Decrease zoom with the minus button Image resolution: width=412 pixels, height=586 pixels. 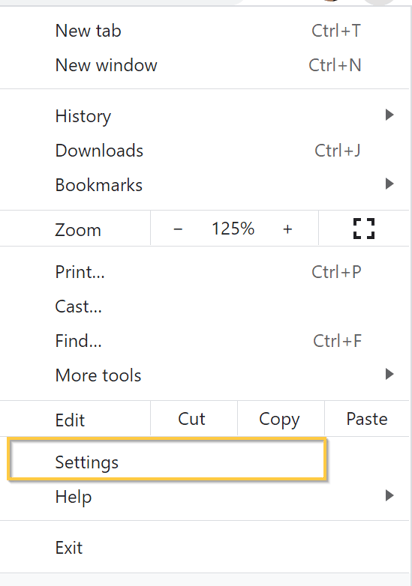(x=178, y=229)
